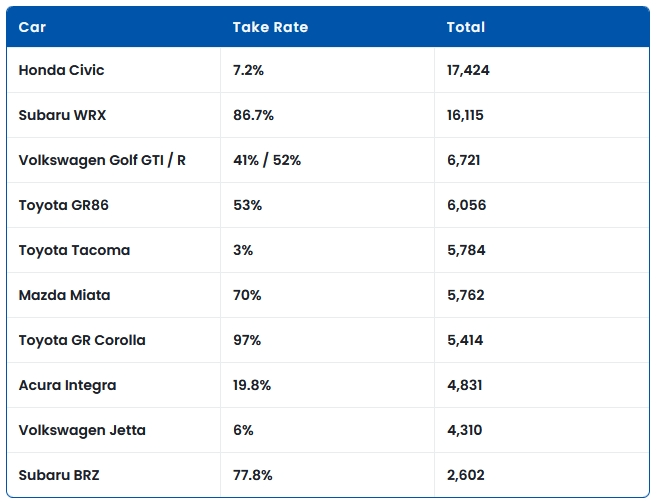Select the 17,424 total value
The width and height of the screenshot is (656, 502).
pos(468,70)
